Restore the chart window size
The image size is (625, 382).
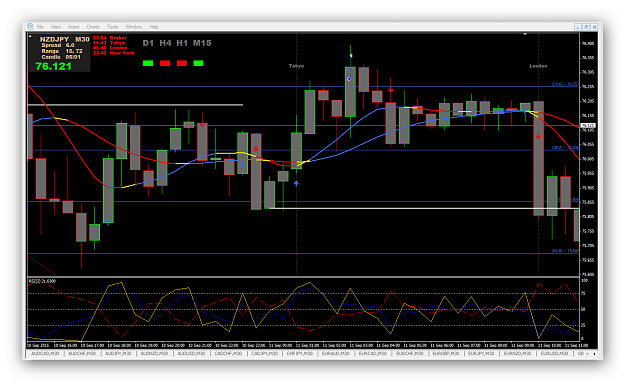(x=586, y=27)
